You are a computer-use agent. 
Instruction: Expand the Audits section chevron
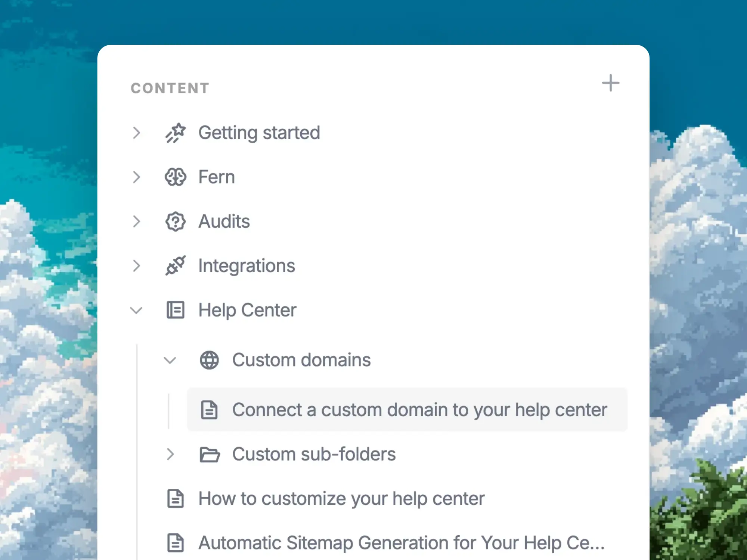[x=137, y=221]
